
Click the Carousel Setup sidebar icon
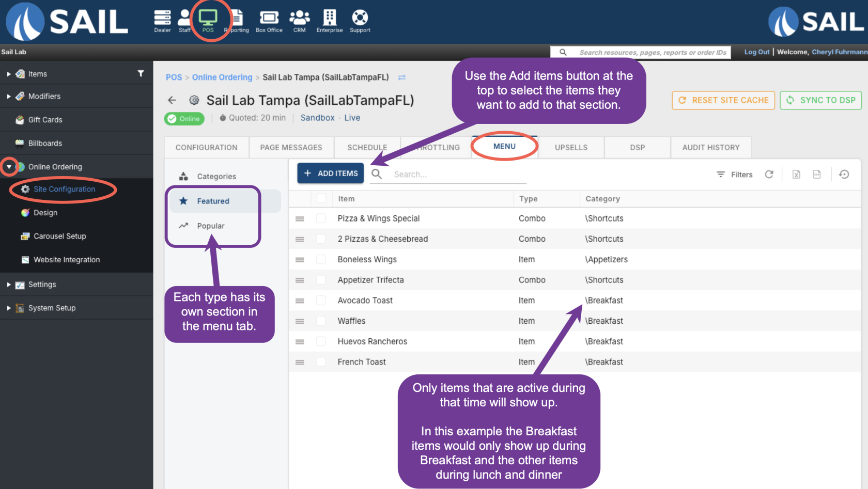click(x=25, y=236)
